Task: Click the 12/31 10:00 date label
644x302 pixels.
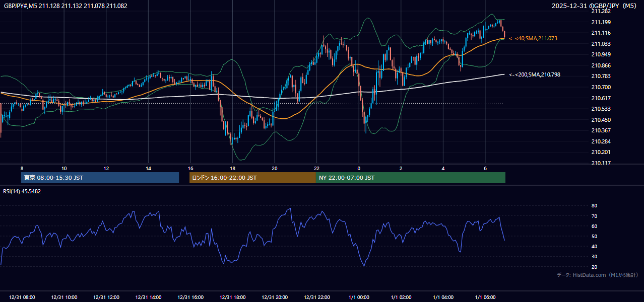Action: point(64,297)
